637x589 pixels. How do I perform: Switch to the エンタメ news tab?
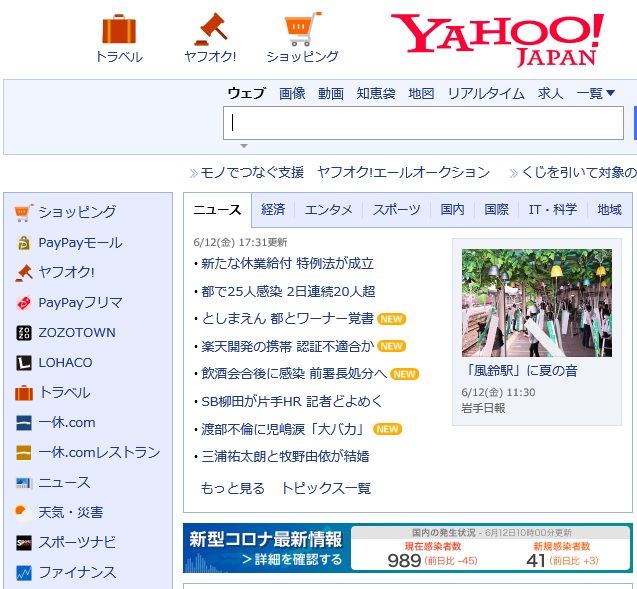(329, 210)
